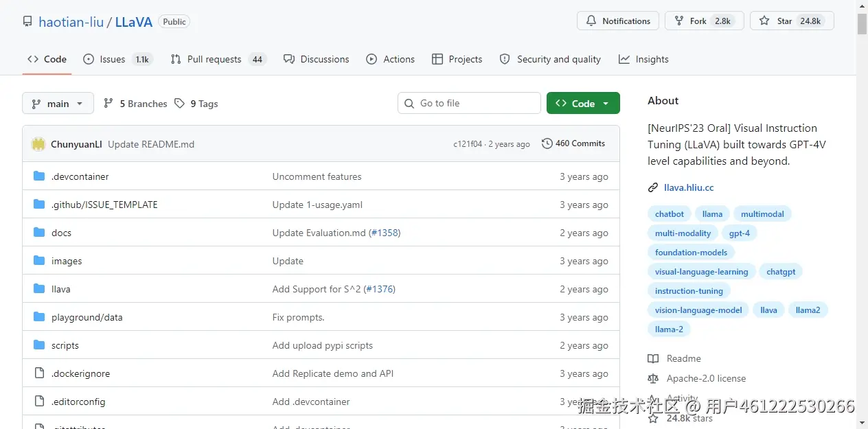
Task: Open the #1376 pull request link
Action: point(380,289)
